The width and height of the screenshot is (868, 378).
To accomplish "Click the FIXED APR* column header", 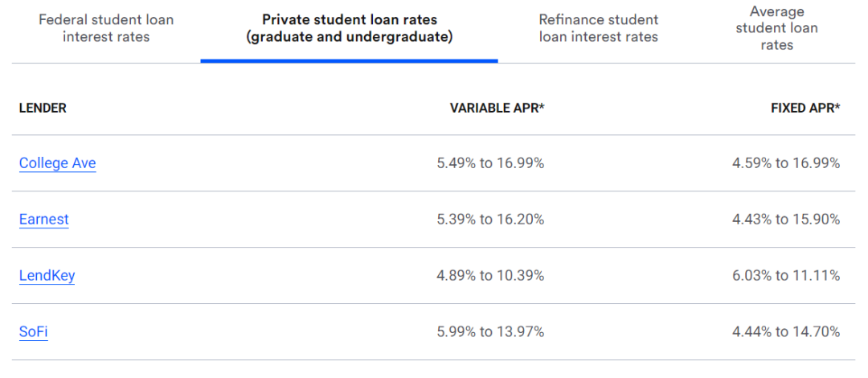I will (x=805, y=109).
